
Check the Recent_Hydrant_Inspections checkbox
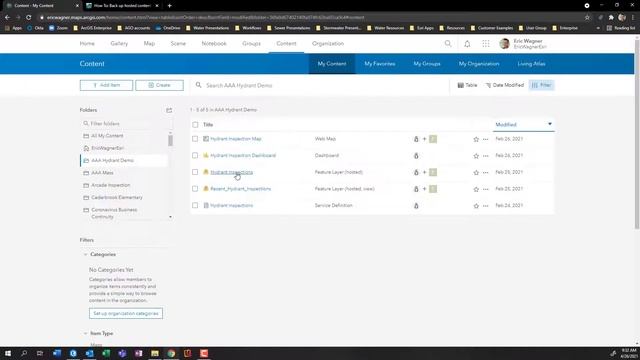(195, 189)
